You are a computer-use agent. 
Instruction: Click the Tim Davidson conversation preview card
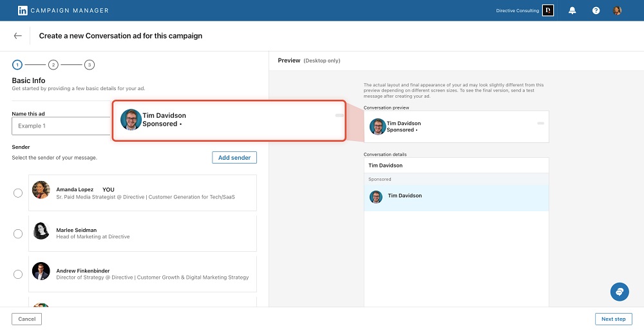456,127
